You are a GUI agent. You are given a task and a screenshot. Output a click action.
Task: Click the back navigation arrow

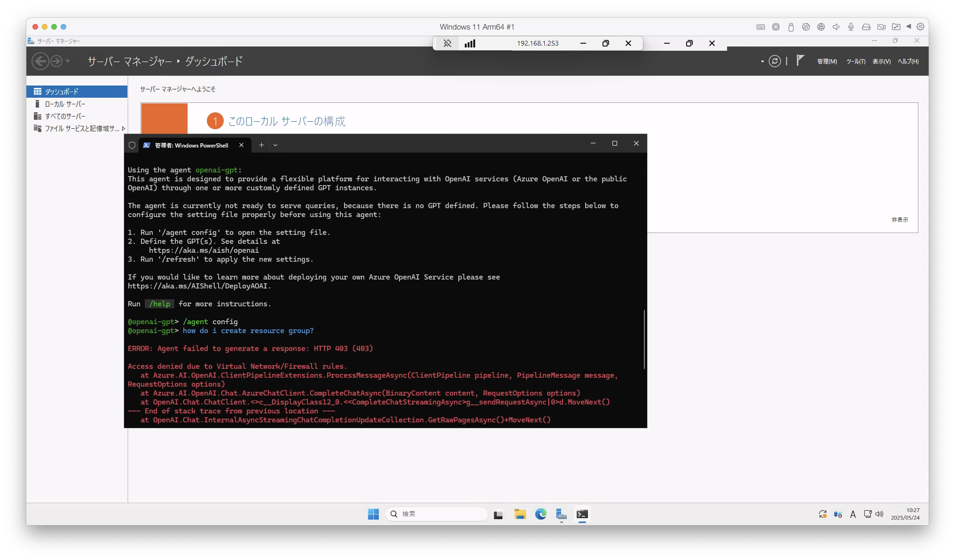point(40,61)
